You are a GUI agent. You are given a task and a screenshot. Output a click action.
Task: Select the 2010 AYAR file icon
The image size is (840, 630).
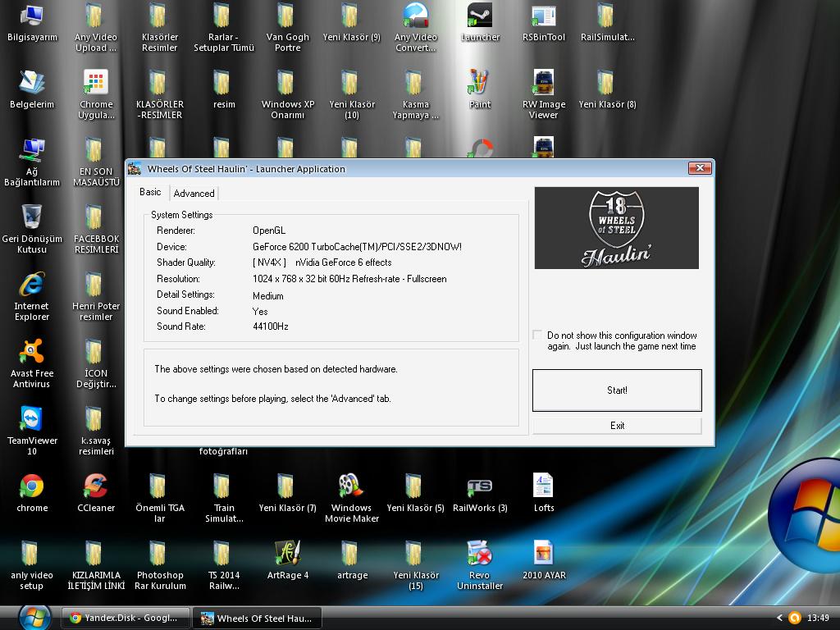544,560
